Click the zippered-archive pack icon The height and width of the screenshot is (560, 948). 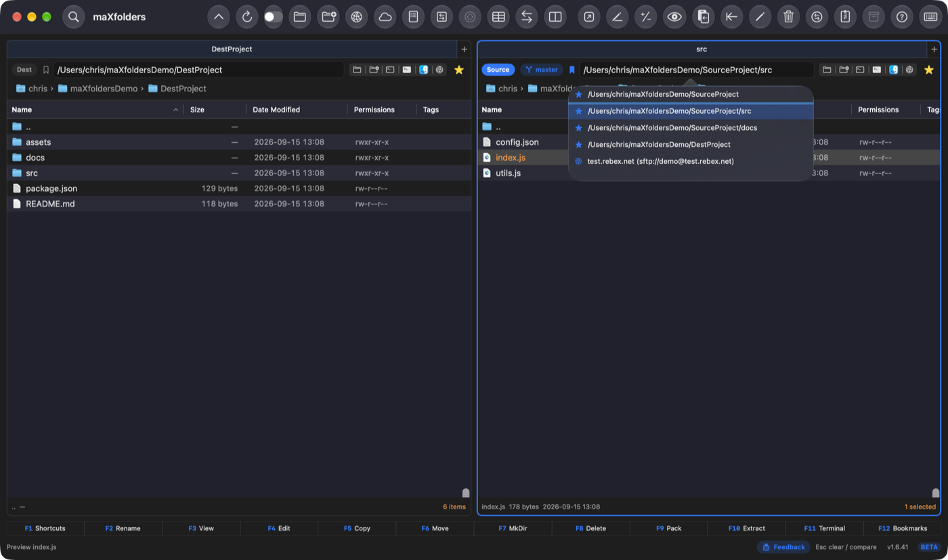pos(845,17)
